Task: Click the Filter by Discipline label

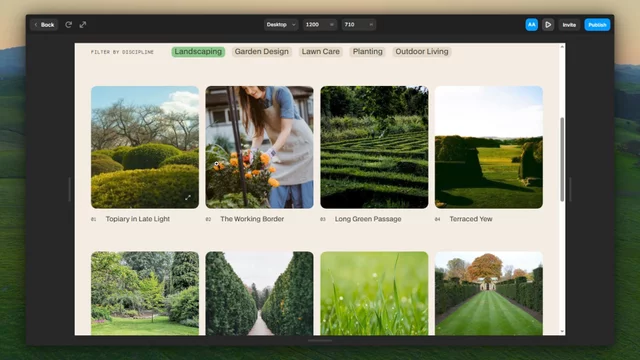Action: pyautogui.click(x=122, y=52)
